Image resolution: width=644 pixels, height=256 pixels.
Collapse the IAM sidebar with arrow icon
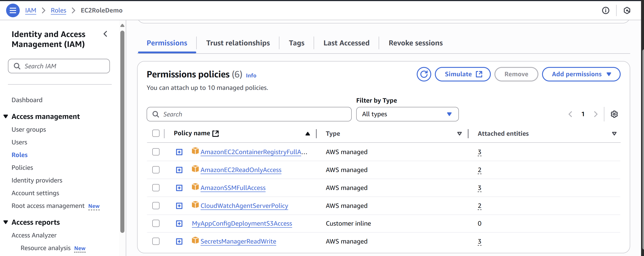[106, 34]
